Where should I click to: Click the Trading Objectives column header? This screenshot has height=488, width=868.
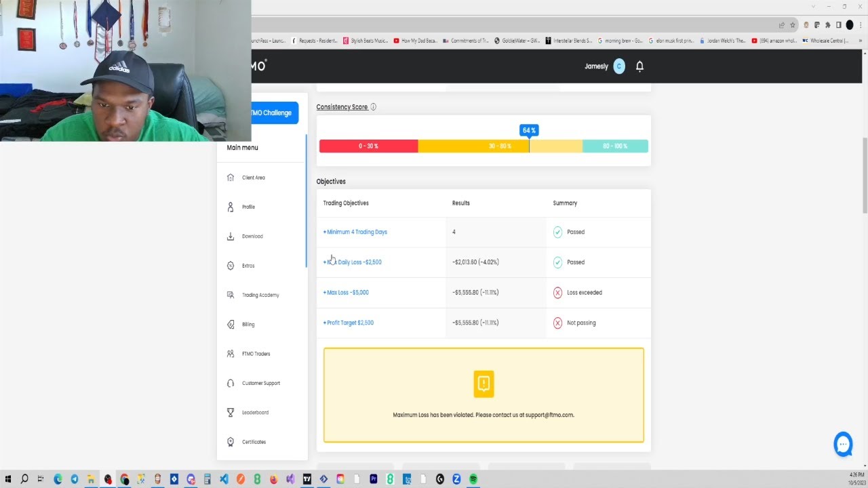[x=346, y=203]
